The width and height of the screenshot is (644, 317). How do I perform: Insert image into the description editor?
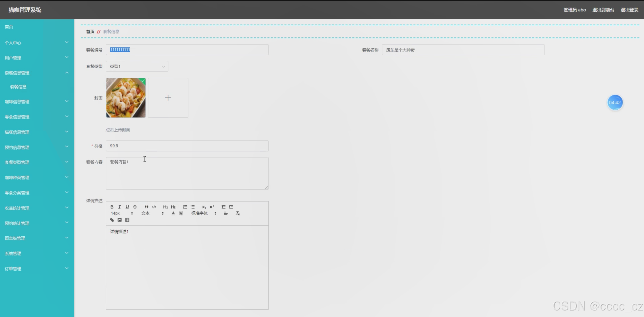coord(119,220)
